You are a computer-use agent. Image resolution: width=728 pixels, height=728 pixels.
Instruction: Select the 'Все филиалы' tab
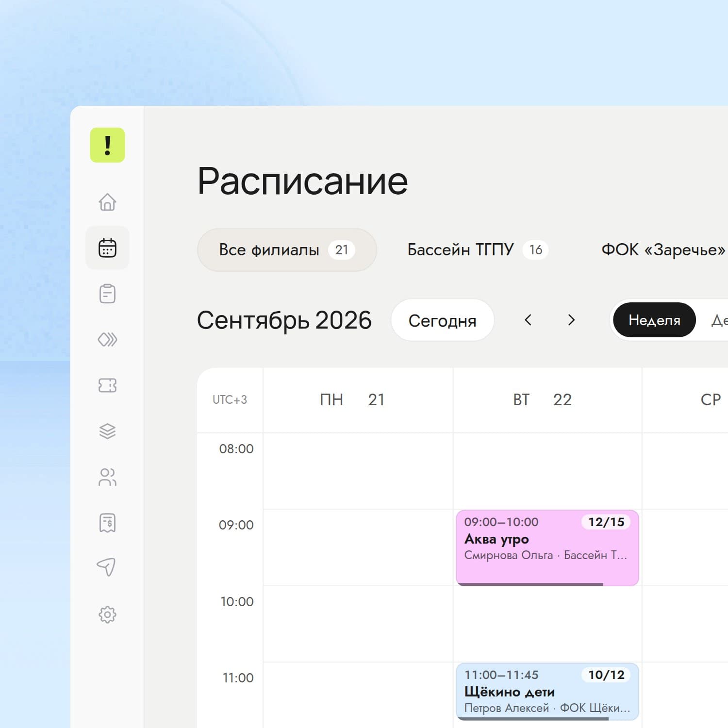pyautogui.click(x=287, y=249)
